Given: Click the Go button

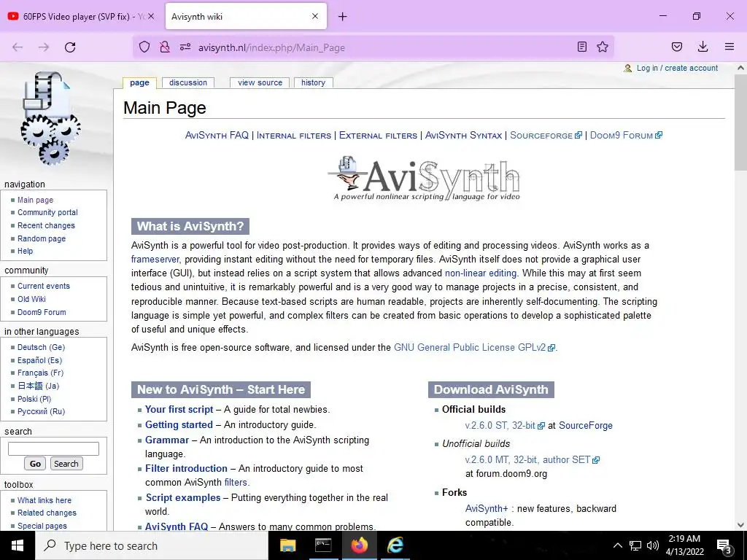Looking at the screenshot, I should pos(35,464).
